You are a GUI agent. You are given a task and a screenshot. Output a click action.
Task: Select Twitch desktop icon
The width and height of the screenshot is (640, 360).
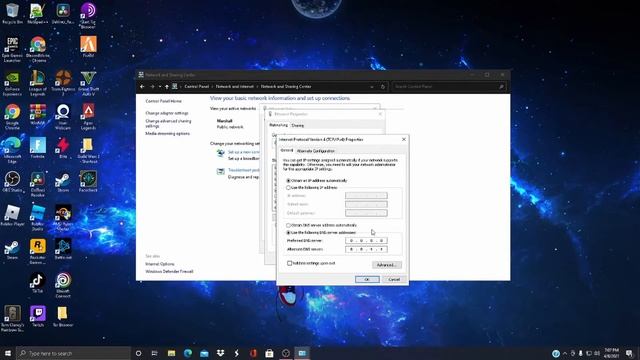[x=38, y=316]
